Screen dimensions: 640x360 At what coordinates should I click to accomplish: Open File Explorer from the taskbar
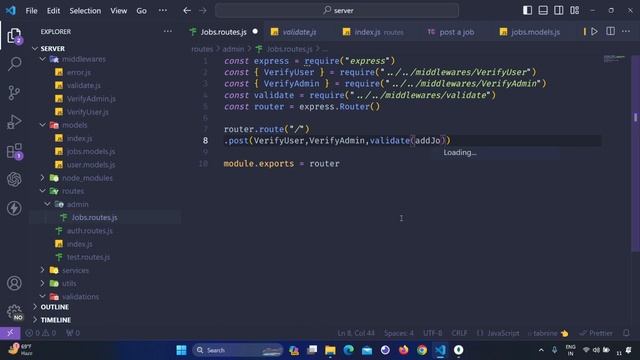click(x=330, y=350)
